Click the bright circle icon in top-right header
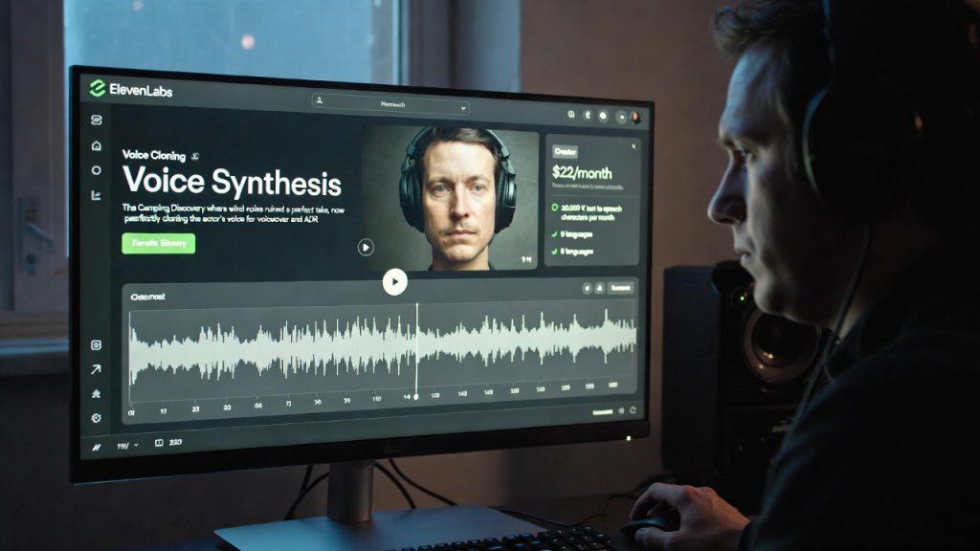Viewport: 980px width, 551px height. pyautogui.click(x=603, y=116)
